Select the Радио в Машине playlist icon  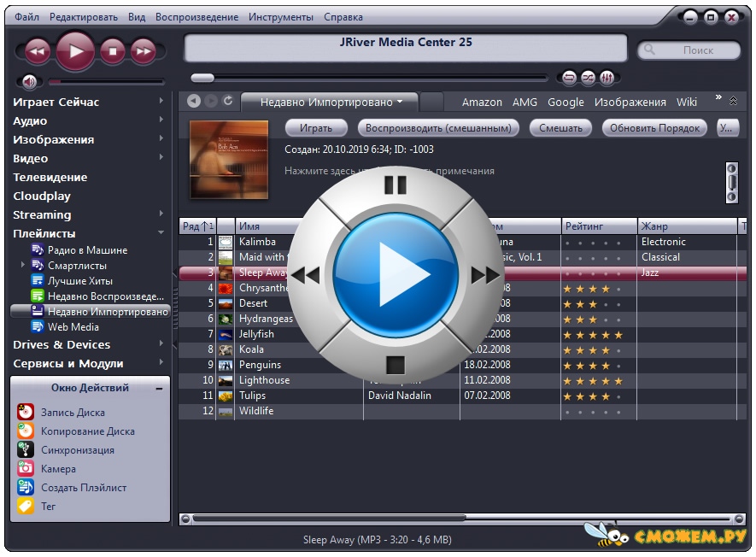coord(37,249)
